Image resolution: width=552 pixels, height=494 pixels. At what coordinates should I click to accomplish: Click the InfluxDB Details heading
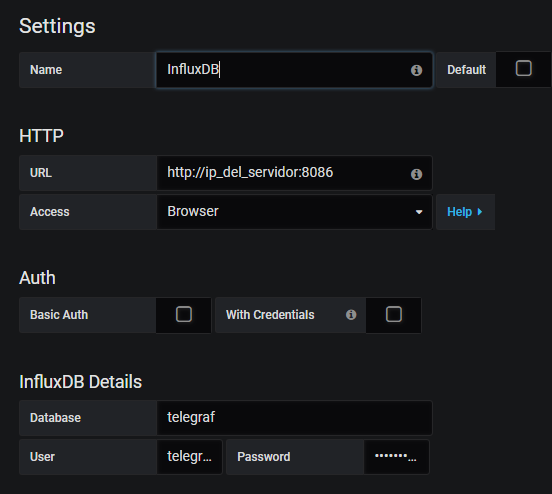coord(81,382)
